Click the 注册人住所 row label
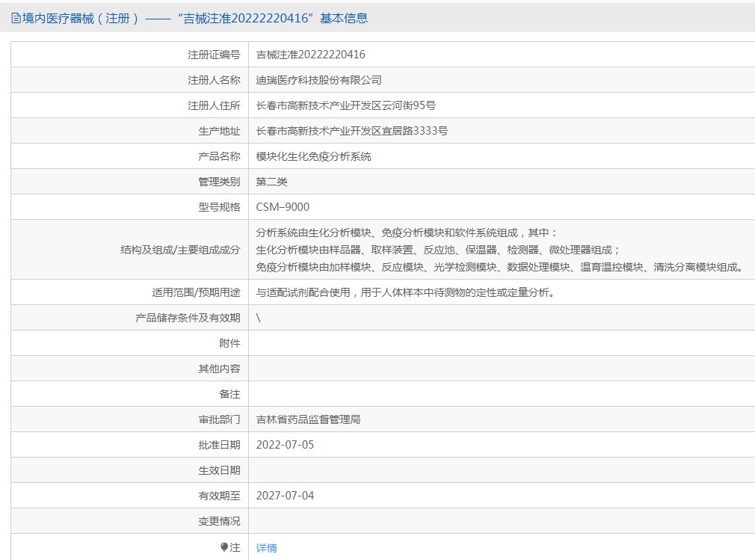The image size is (755, 560). point(214,105)
